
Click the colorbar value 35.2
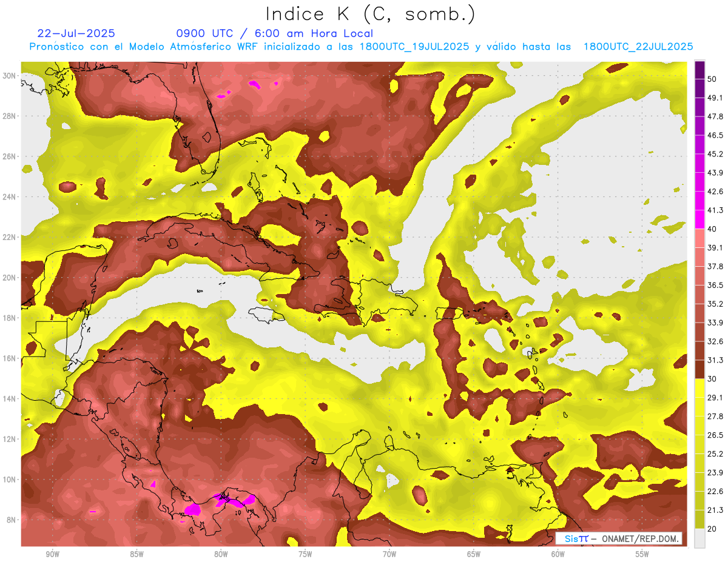tap(715, 304)
